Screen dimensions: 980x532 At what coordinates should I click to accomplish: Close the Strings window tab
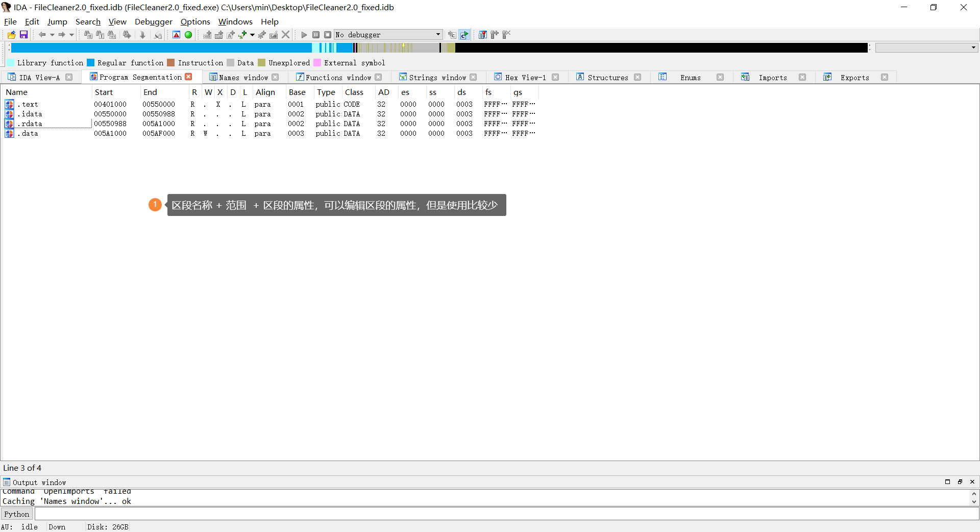click(x=473, y=78)
